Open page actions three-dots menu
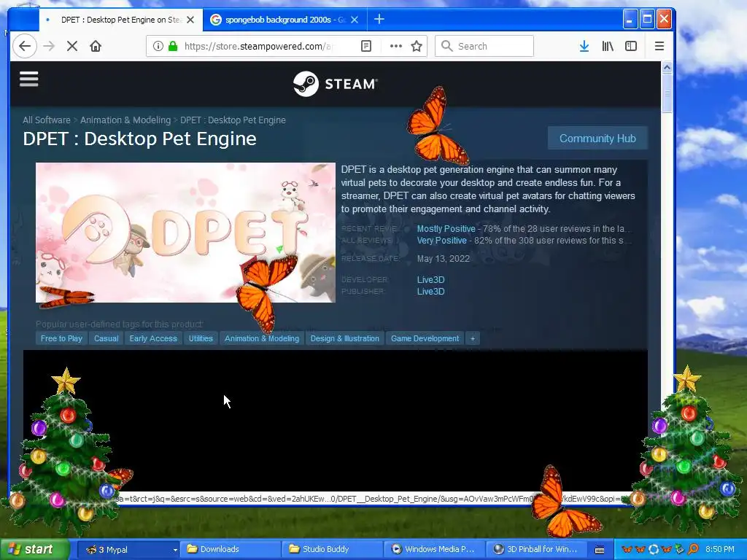 [x=396, y=46]
